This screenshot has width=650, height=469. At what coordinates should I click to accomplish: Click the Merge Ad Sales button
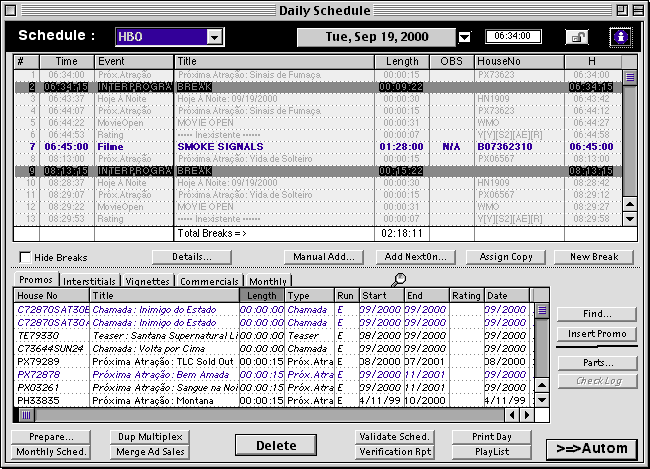coord(150,452)
